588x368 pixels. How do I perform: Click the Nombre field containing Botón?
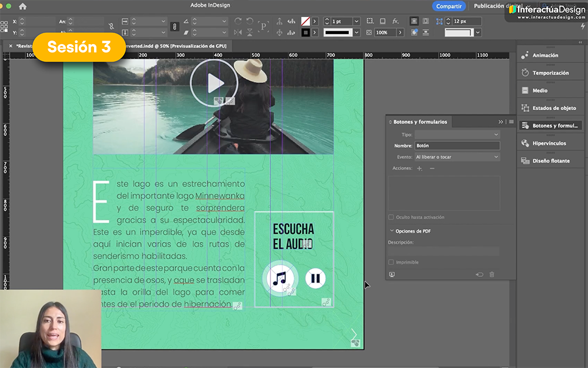tap(457, 145)
